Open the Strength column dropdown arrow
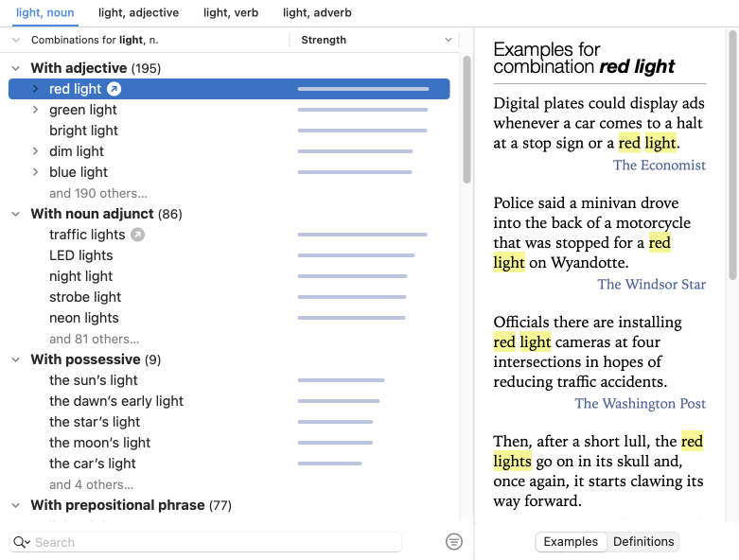Image resolution: width=739 pixels, height=560 pixels. [449, 40]
